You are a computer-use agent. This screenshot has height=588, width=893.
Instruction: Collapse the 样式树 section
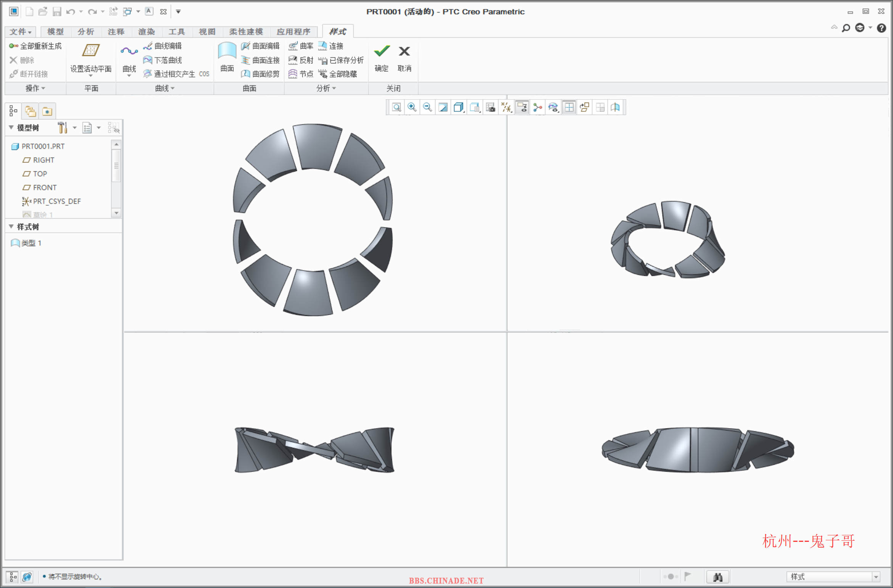11,227
